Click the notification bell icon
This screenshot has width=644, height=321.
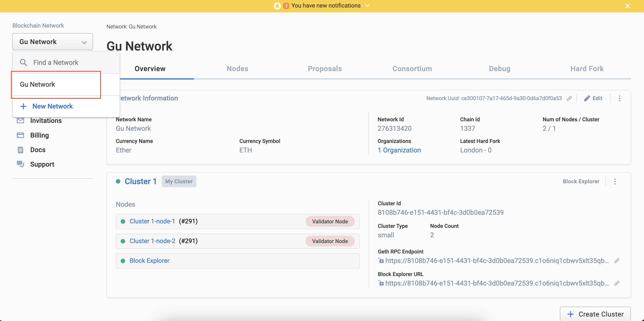(277, 6)
